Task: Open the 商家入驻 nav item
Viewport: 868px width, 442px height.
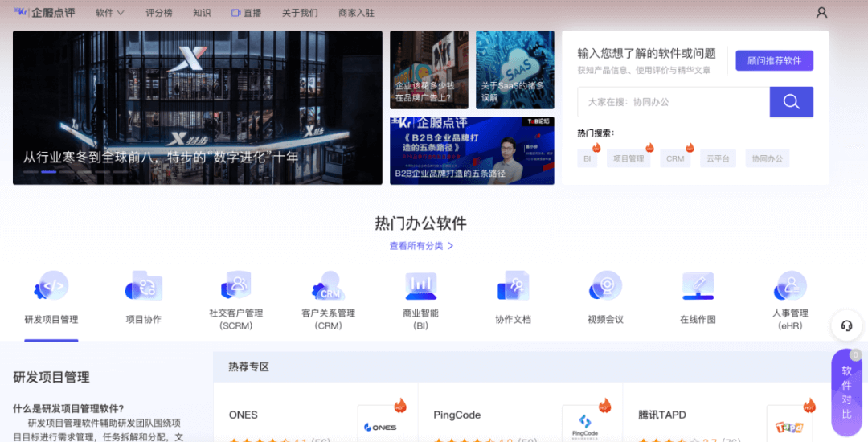Action: coord(356,13)
